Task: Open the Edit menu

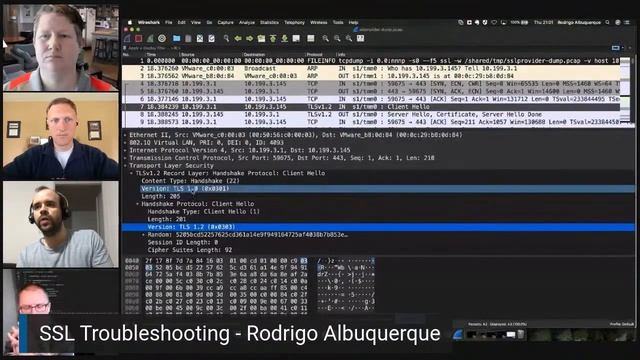Action: 182,22
